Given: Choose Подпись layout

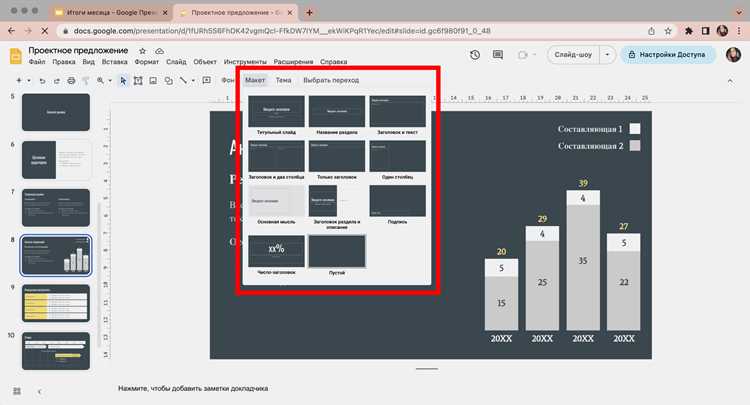Looking at the screenshot, I should click(397, 205).
